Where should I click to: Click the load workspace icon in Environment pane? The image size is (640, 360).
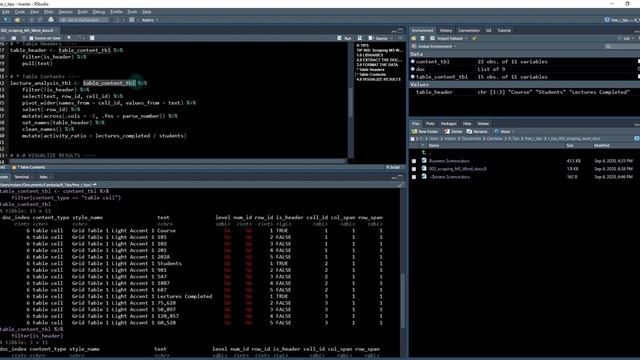[413, 38]
